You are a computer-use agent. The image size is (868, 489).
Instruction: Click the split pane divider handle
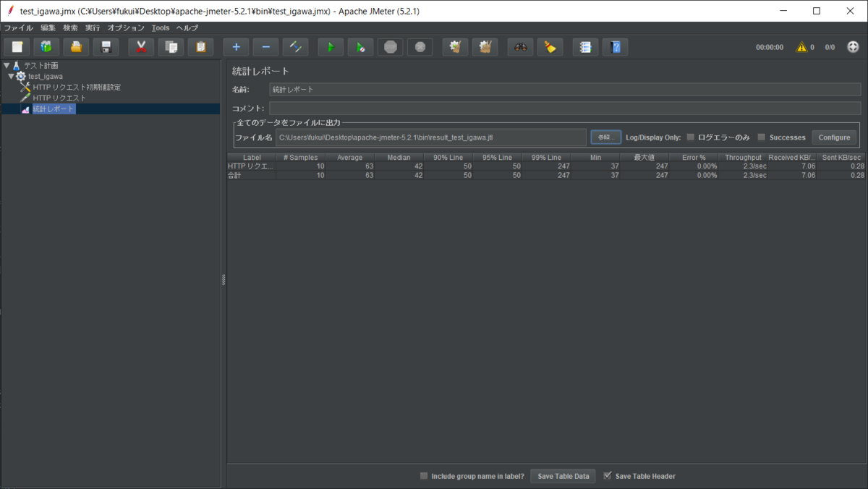[x=224, y=281]
